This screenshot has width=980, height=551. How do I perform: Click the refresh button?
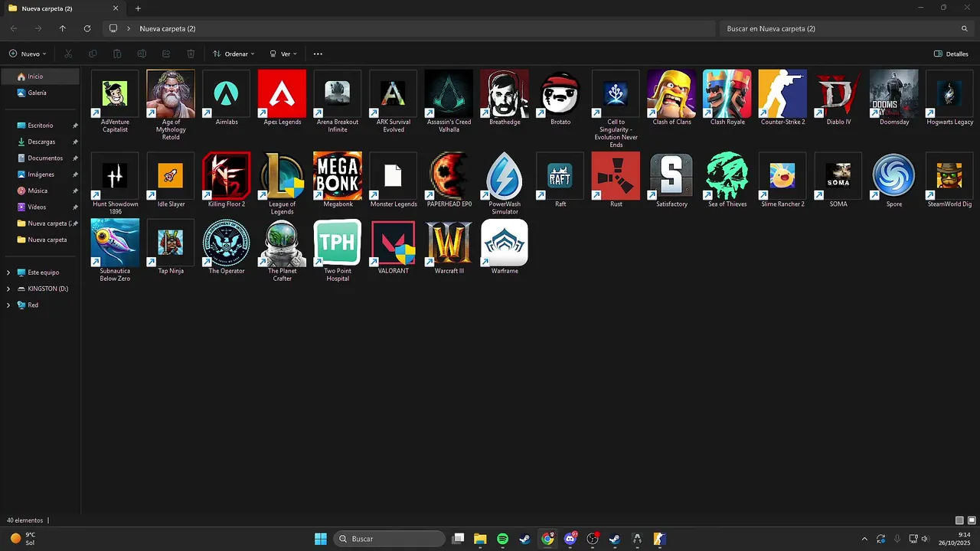[x=87, y=28]
